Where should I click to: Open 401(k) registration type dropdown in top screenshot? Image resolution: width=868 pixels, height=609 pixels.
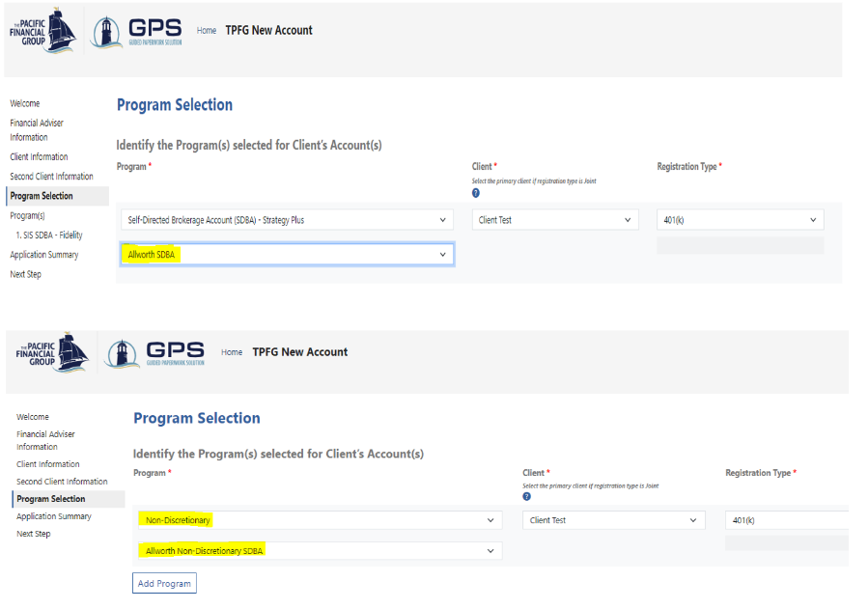741,220
